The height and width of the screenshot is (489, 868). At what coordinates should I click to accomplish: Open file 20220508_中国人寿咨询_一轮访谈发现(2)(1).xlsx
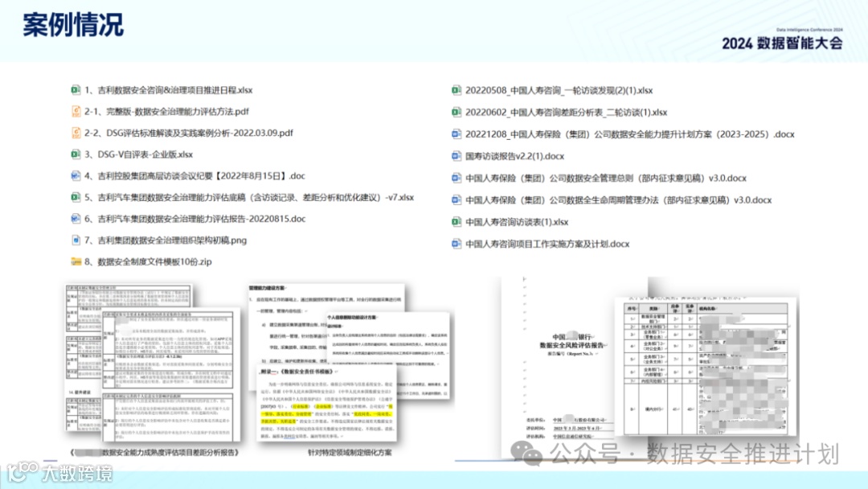click(559, 90)
